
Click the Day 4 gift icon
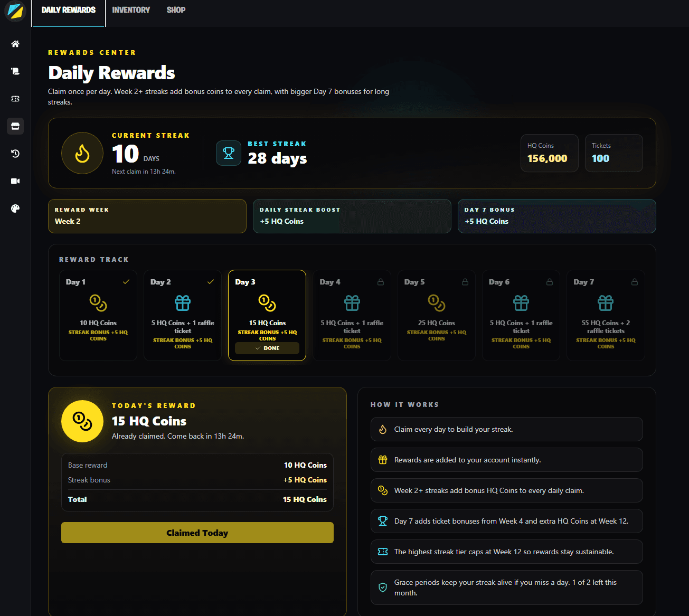tap(352, 303)
